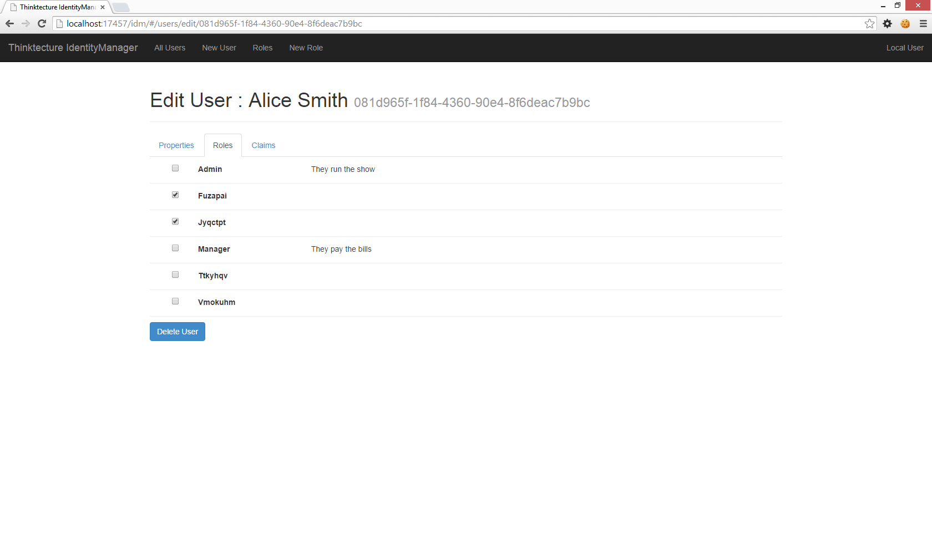Open the Chrome hamburger menu
The image size is (932, 560).
coord(923,23)
